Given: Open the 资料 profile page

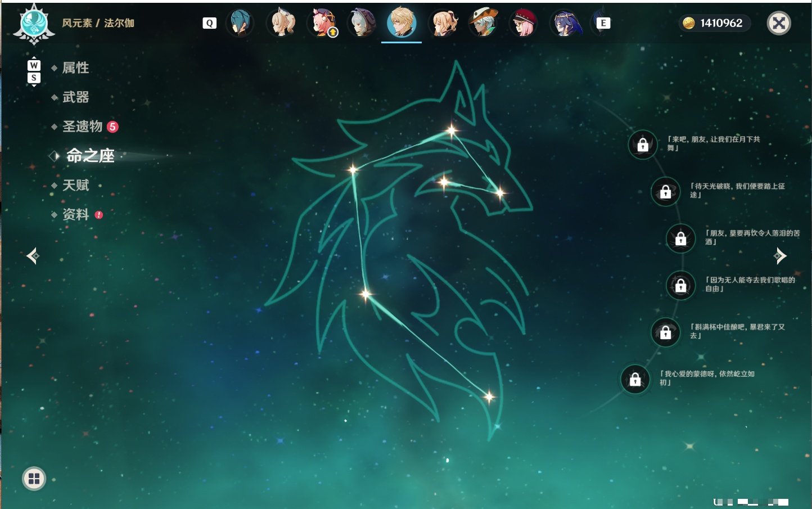Looking at the screenshot, I should click(x=75, y=214).
